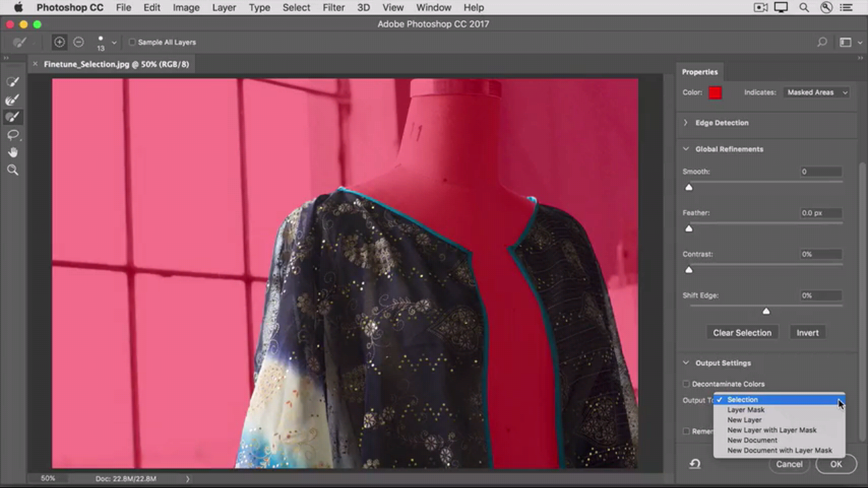Select the Zoom tool
The width and height of the screenshot is (868, 488).
click(12, 170)
